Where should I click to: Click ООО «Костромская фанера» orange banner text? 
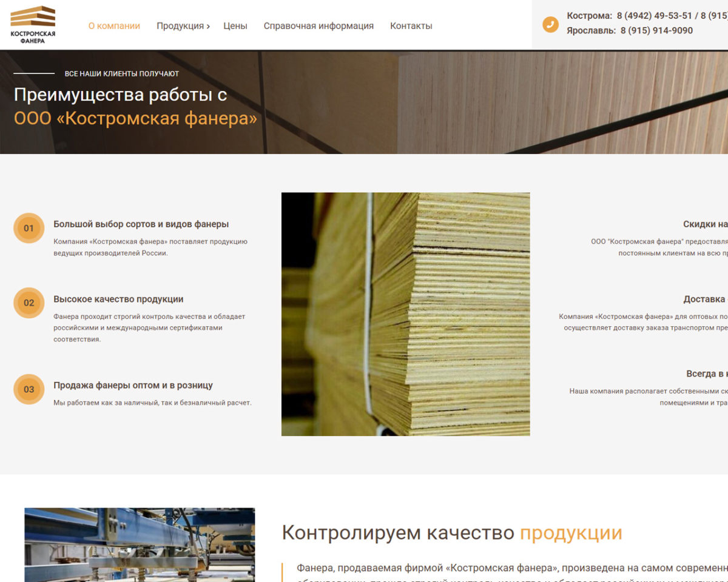[135, 118]
